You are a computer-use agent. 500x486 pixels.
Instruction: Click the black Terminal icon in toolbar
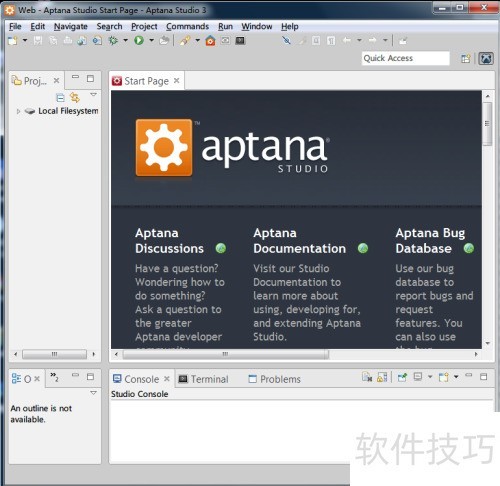click(x=240, y=41)
